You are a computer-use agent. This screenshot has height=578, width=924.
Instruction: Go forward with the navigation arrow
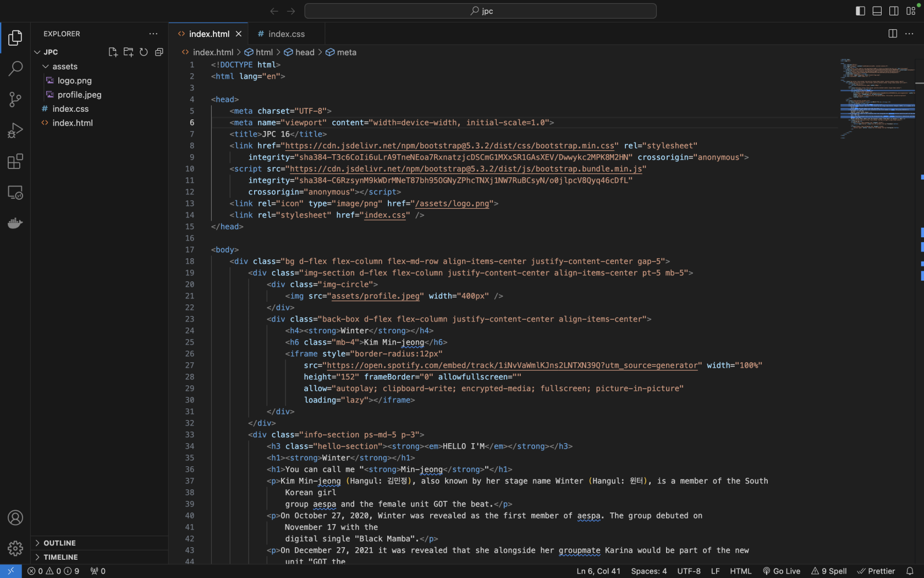291,11
